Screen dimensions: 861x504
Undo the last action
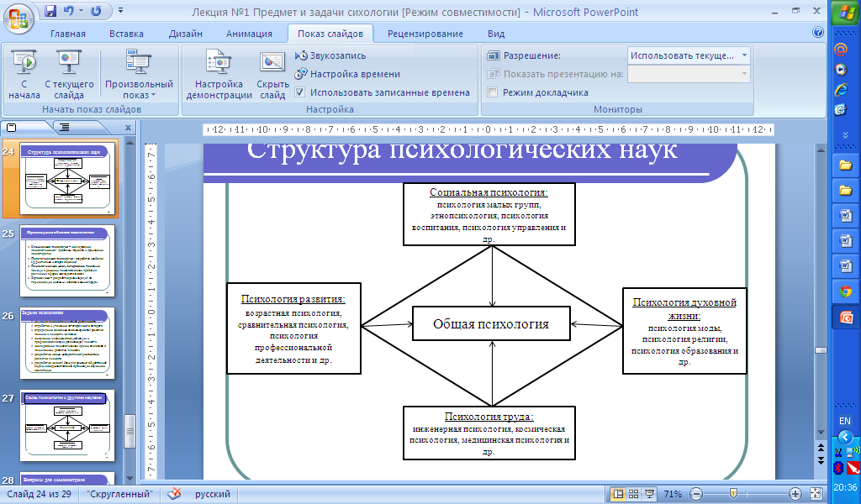point(69,10)
